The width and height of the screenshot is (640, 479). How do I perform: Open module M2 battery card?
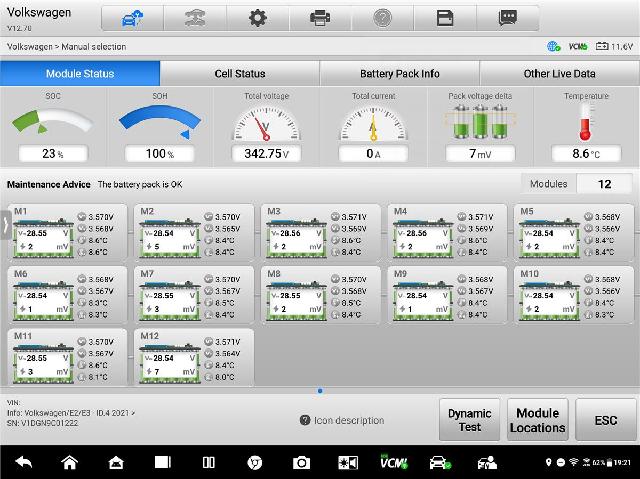pyautogui.click(x=194, y=232)
